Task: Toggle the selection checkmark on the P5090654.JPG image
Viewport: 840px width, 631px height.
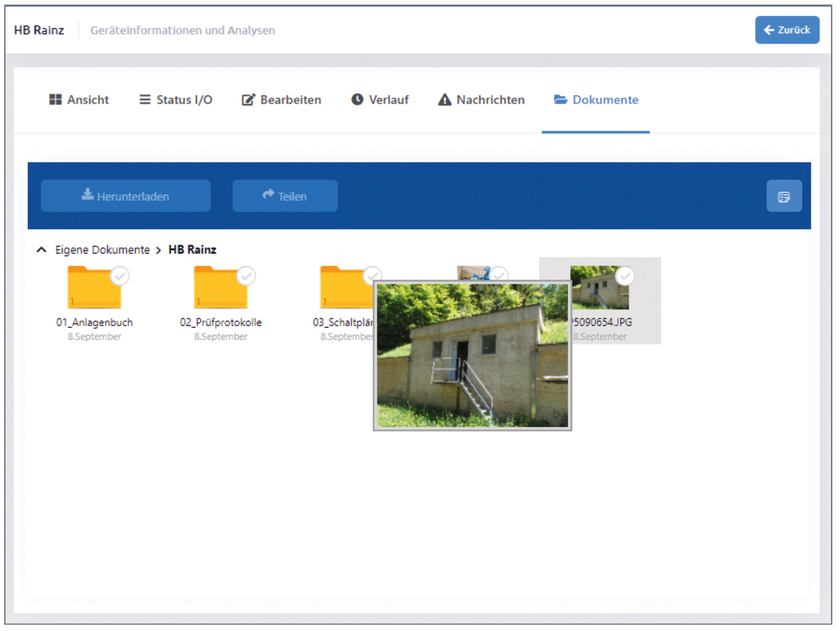Action: point(625,277)
